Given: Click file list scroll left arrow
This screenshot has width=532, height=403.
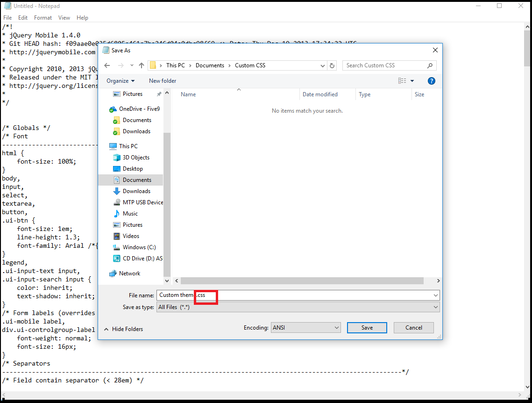Looking at the screenshot, I should (177, 281).
